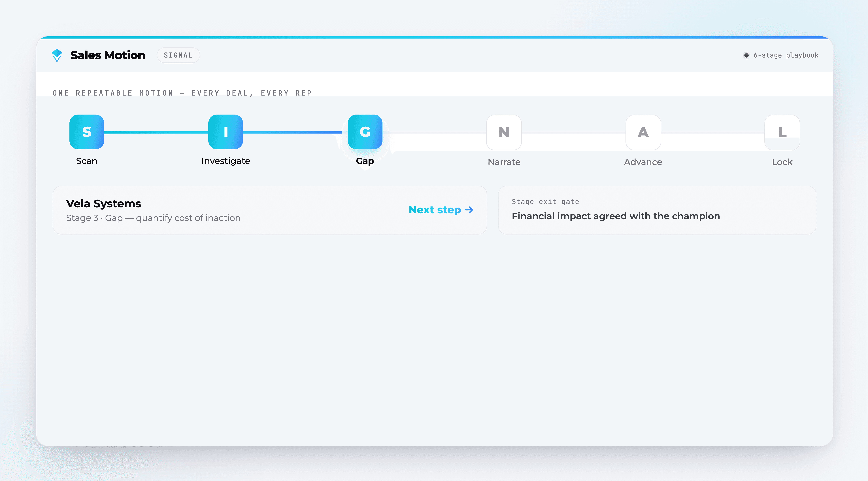Select the active Gap stage G tile
The image size is (868, 481).
(365, 132)
